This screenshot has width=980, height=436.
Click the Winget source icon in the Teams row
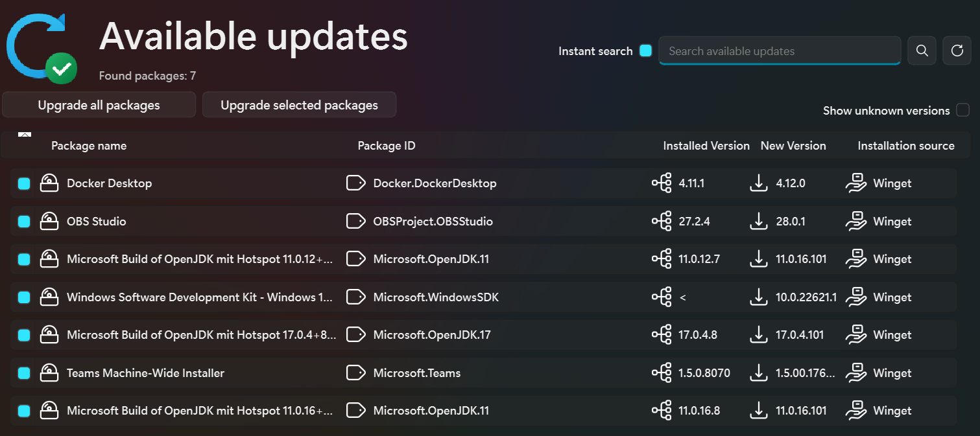click(x=856, y=373)
